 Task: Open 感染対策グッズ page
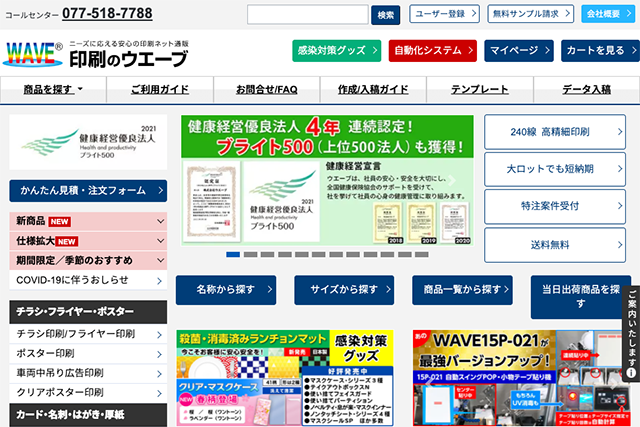337,51
